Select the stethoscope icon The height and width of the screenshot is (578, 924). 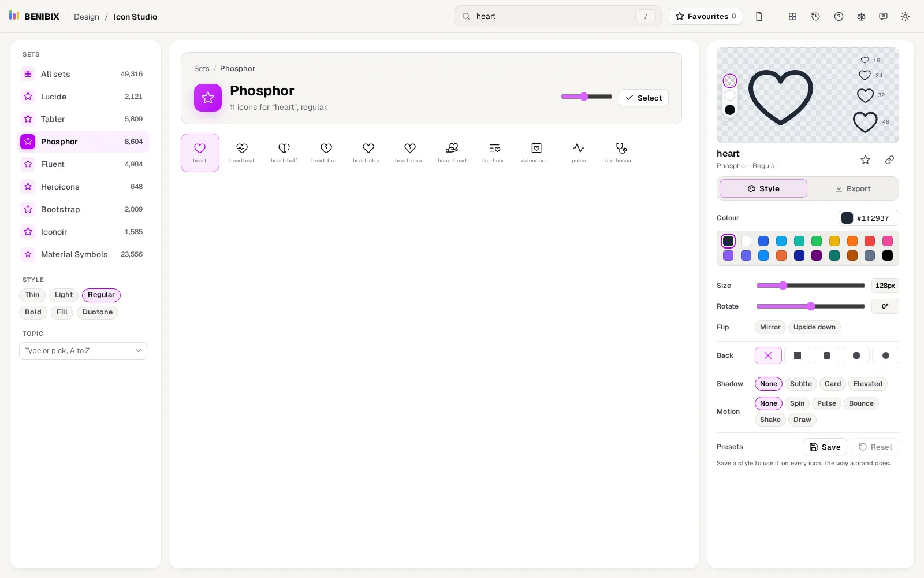coord(621,153)
